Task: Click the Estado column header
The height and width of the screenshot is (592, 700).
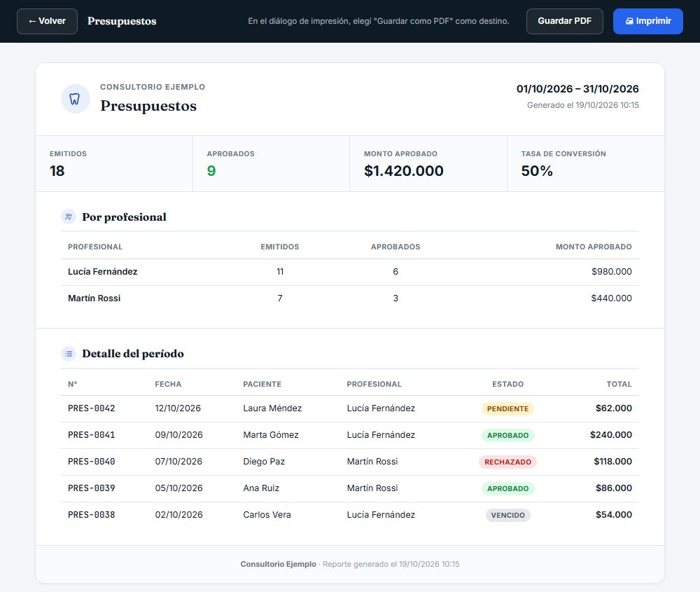Action: coord(507,384)
